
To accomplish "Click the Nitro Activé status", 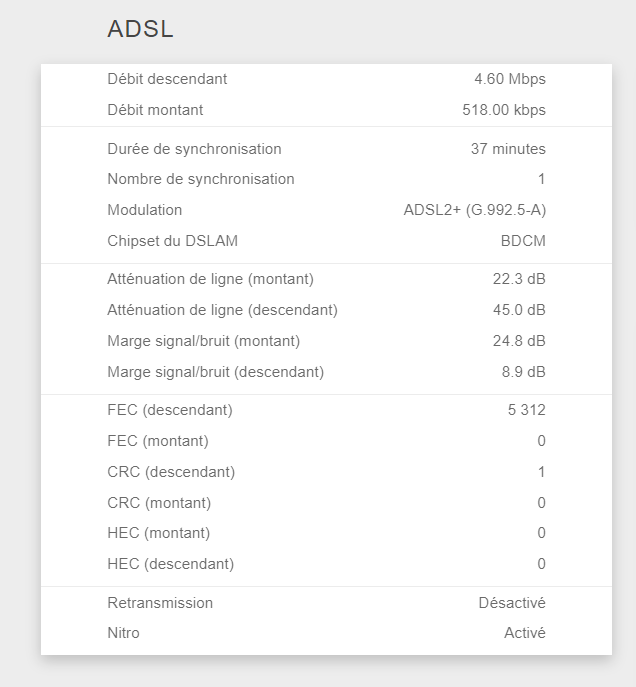I will [x=525, y=633].
